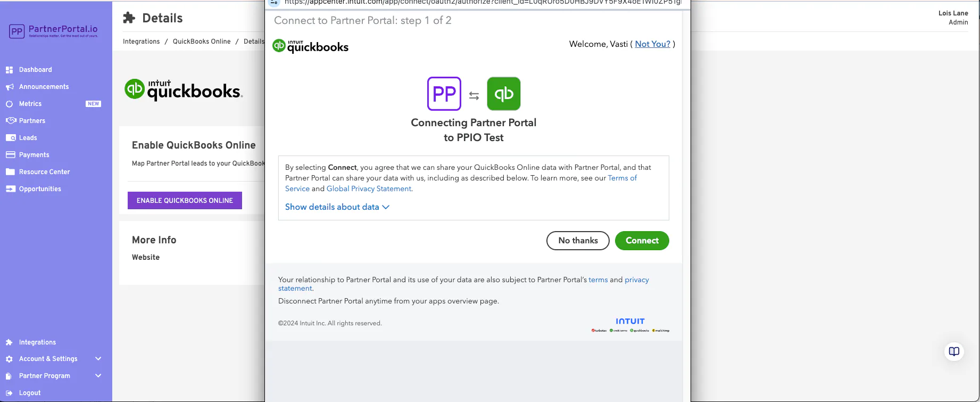Click the NEW badge next to Metrics
This screenshot has width=980, height=402.
click(x=93, y=104)
